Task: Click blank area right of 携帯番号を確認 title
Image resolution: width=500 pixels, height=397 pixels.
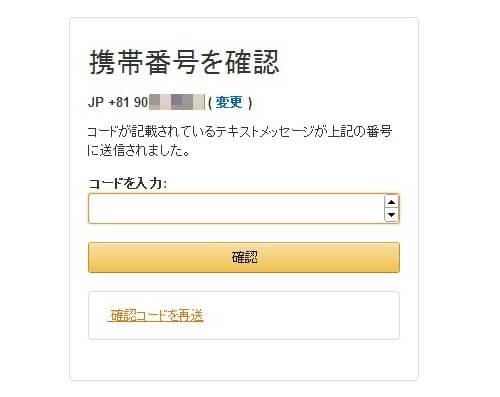Action: 347,62
